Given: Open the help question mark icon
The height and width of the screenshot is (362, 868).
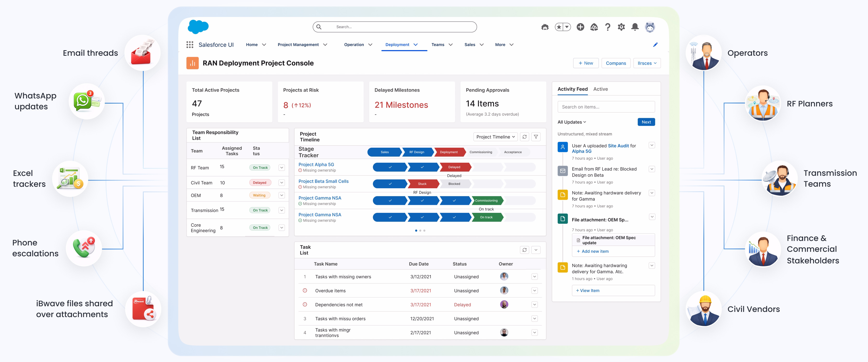Looking at the screenshot, I should pos(608,27).
